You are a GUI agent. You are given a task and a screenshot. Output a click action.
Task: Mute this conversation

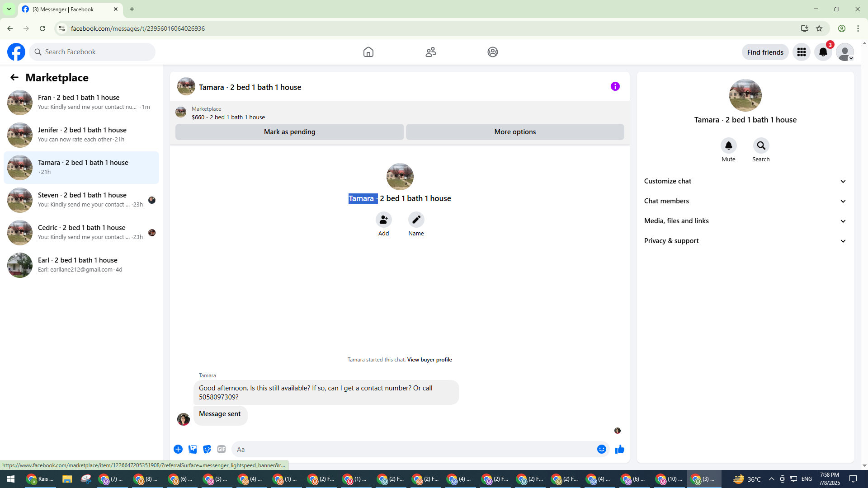[728, 146]
